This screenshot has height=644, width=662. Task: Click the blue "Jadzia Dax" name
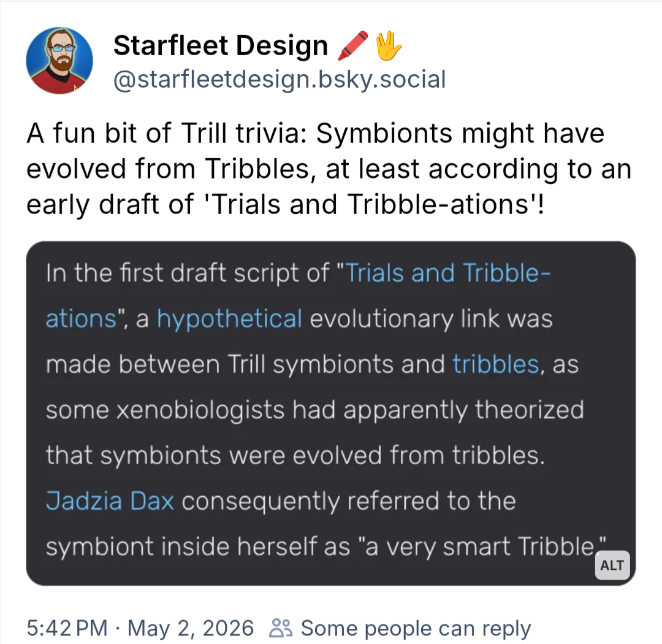pos(110,501)
